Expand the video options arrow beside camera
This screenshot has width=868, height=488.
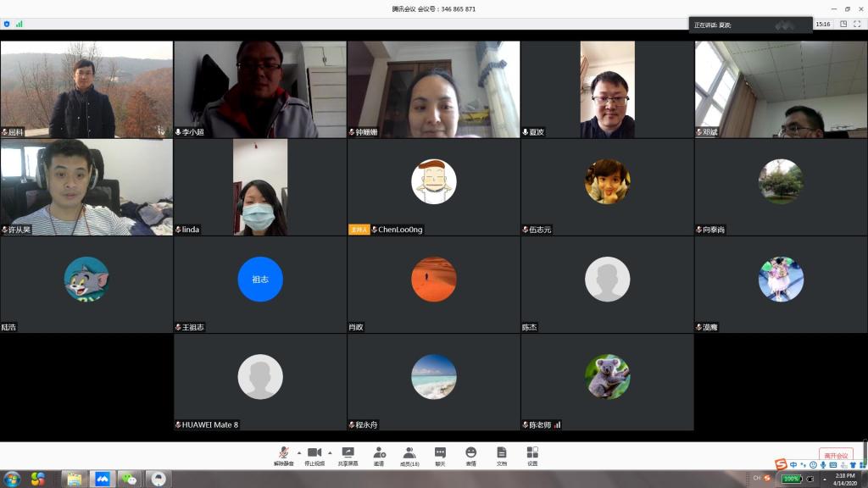330,452
